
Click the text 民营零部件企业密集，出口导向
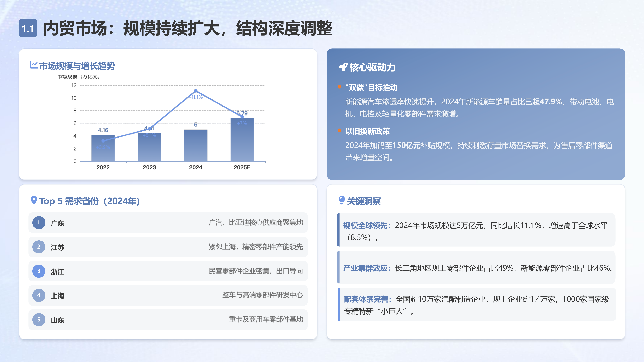coord(256,271)
